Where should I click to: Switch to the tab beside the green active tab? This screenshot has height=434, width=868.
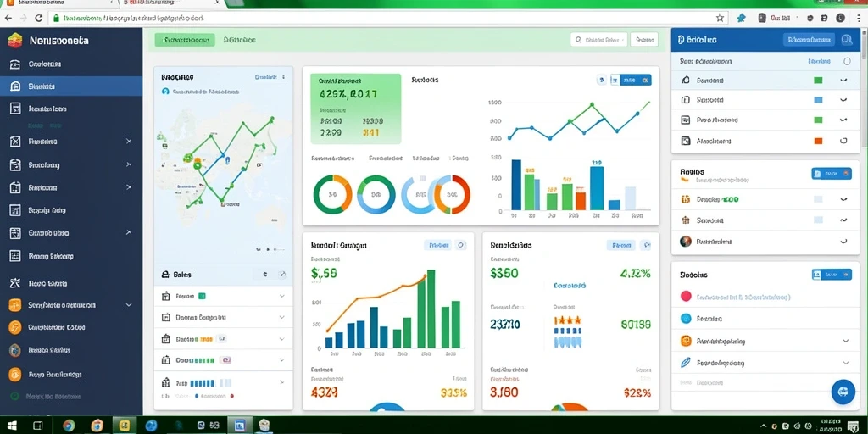240,40
